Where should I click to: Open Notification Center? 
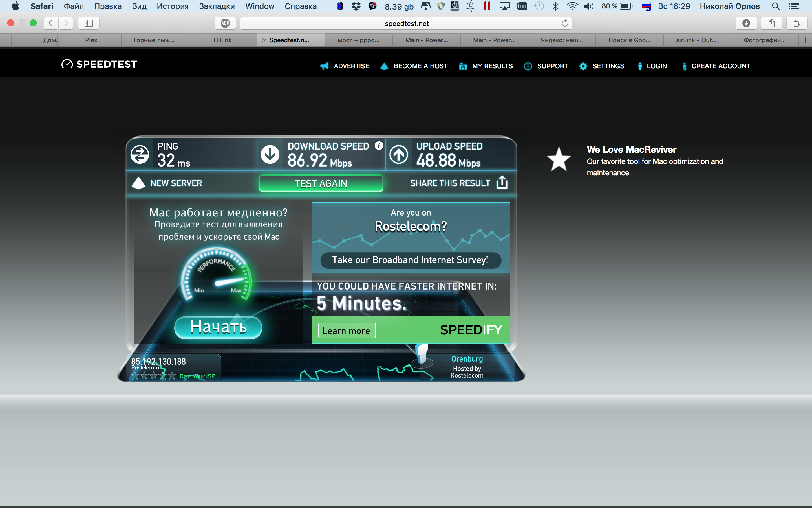794,6
